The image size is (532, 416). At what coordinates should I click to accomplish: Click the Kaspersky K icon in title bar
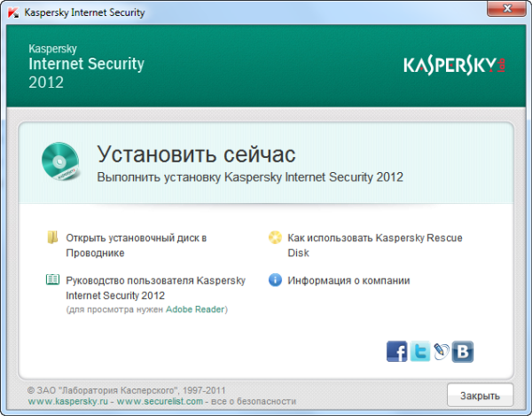pyautogui.click(x=13, y=12)
